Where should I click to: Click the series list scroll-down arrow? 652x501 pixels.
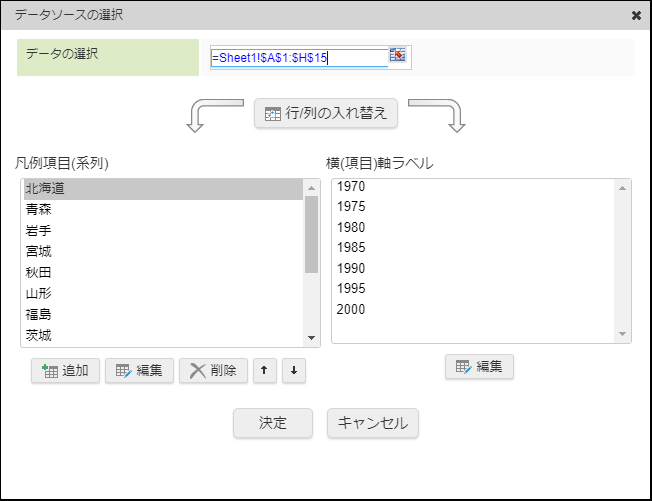pyautogui.click(x=311, y=338)
